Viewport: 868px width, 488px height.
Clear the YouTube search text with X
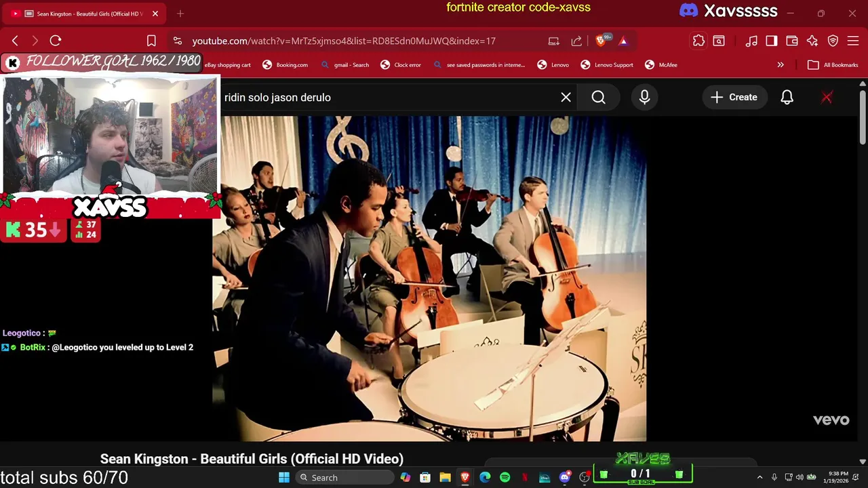point(566,98)
